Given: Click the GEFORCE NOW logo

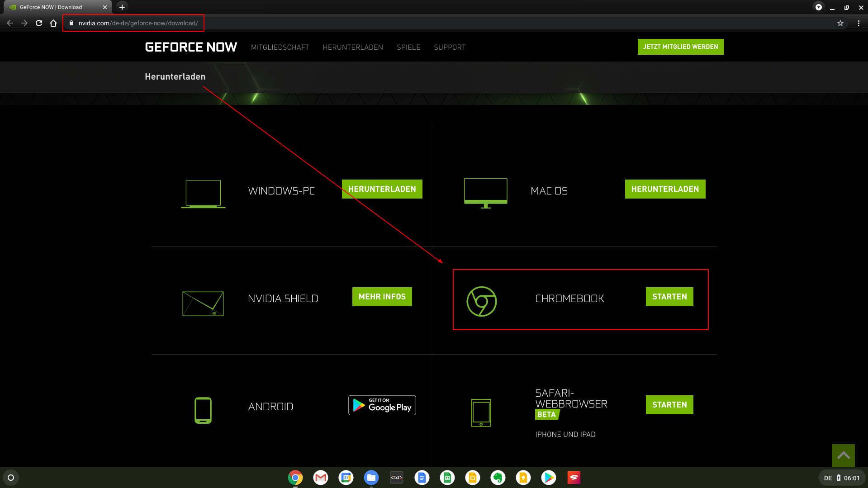Looking at the screenshot, I should click(x=191, y=47).
